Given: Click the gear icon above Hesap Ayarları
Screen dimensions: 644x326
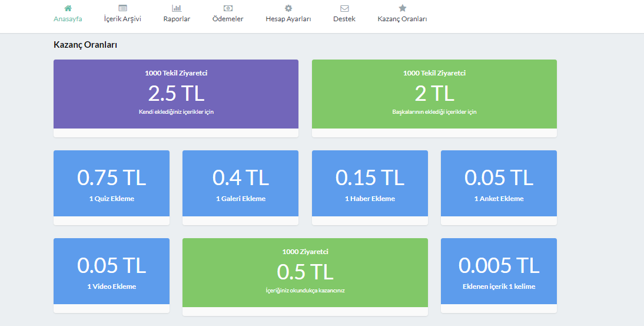Looking at the screenshot, I should point(288,8).
